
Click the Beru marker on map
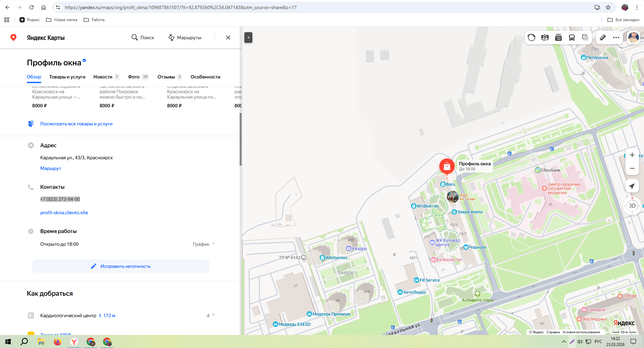(x=448, y=184)
